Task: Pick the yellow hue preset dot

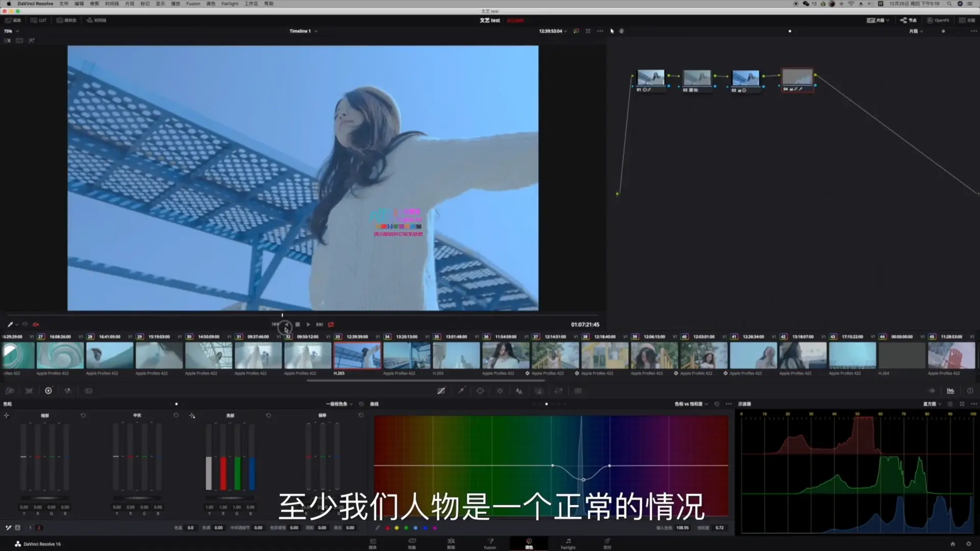Action: tap(397, 528)
